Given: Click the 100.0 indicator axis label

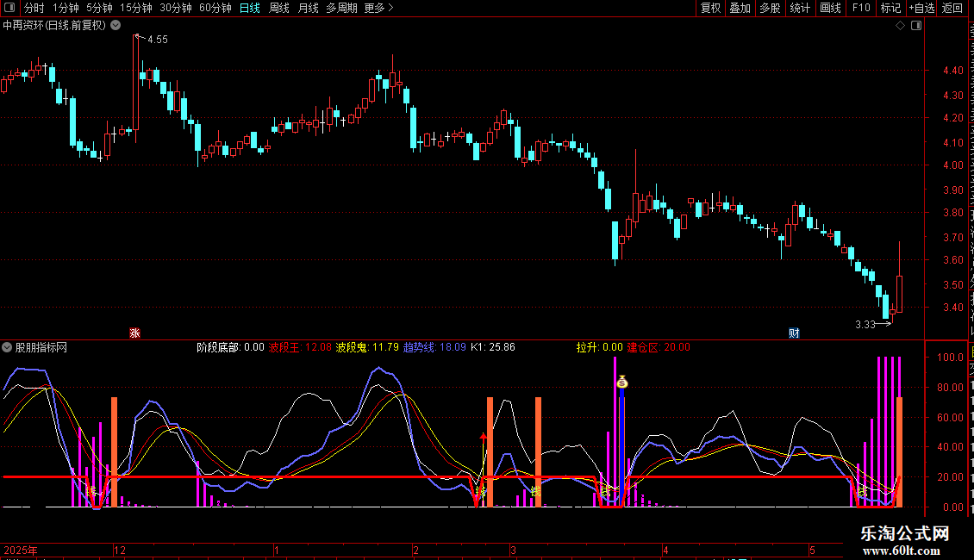Looking at the screenshot, I should pyautogui.click(x=951, y=357).
